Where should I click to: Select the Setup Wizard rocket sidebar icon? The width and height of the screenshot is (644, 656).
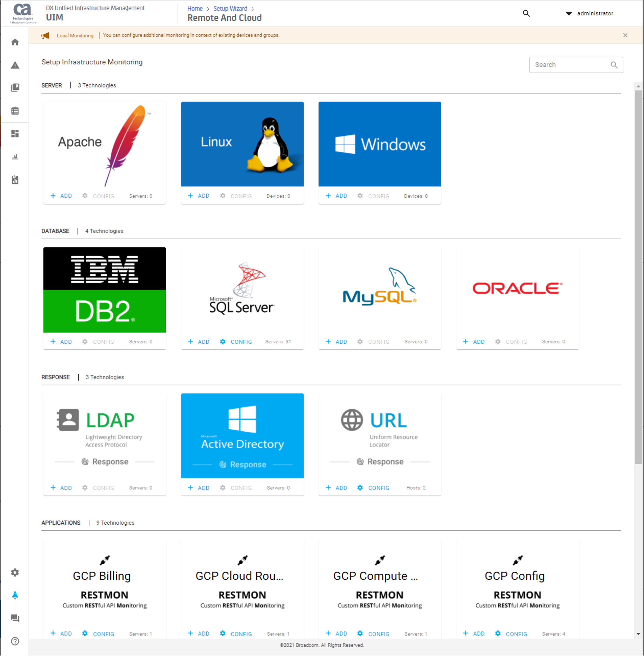15,595
